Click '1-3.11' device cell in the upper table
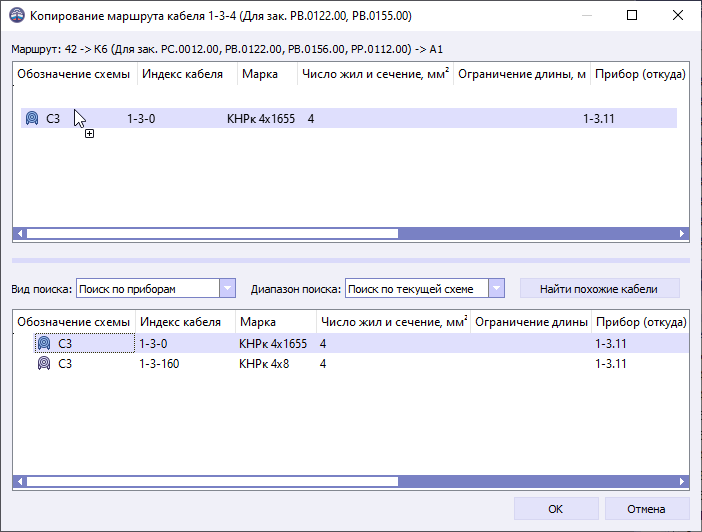The height and width of the screenshot is (532, 702). click(599, 119)
